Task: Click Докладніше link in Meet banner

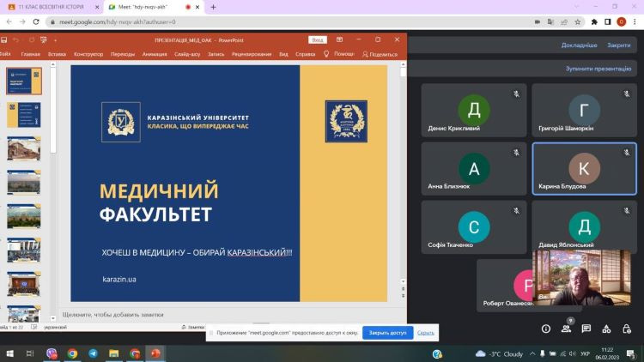Action: (x=579, y=45)
